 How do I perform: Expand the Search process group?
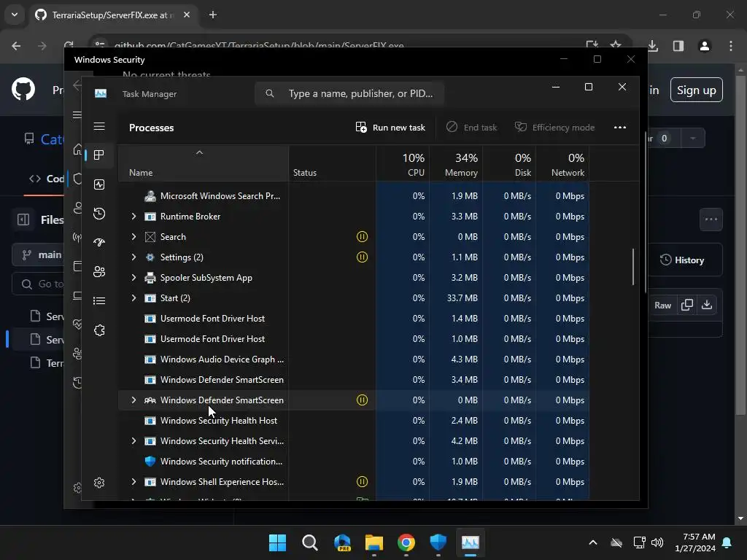(134, 237)
